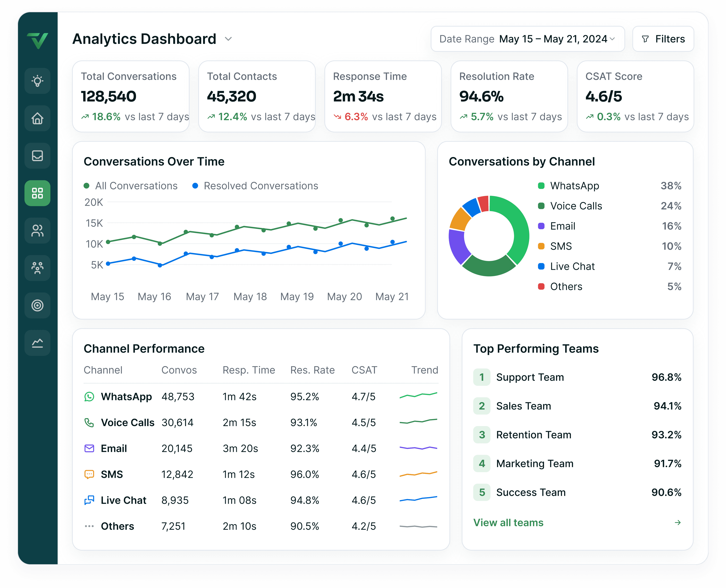The image size is (726, 588).
Task: Click the Email trend sparkline
Action: click(419, 448)
